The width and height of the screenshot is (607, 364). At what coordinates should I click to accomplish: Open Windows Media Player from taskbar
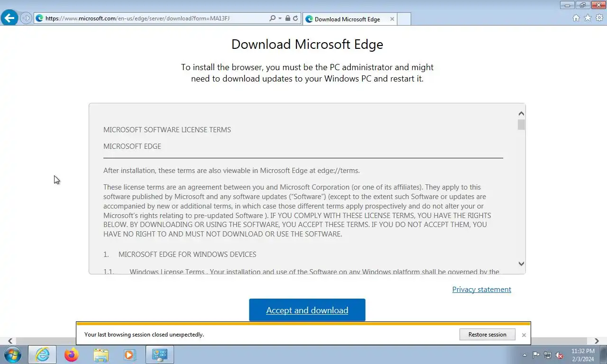129,355
